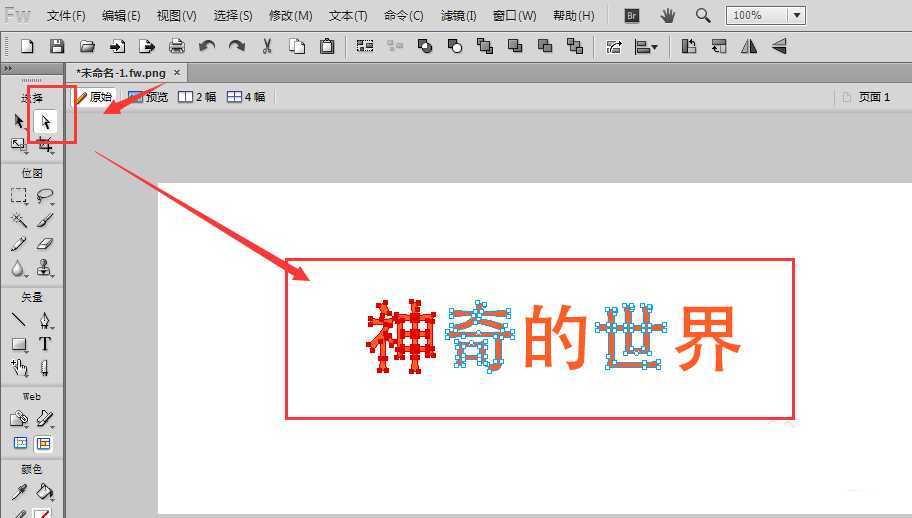Select the Marquee tool
The width and height of the screenshot is (912, 518).
point(19,196)
